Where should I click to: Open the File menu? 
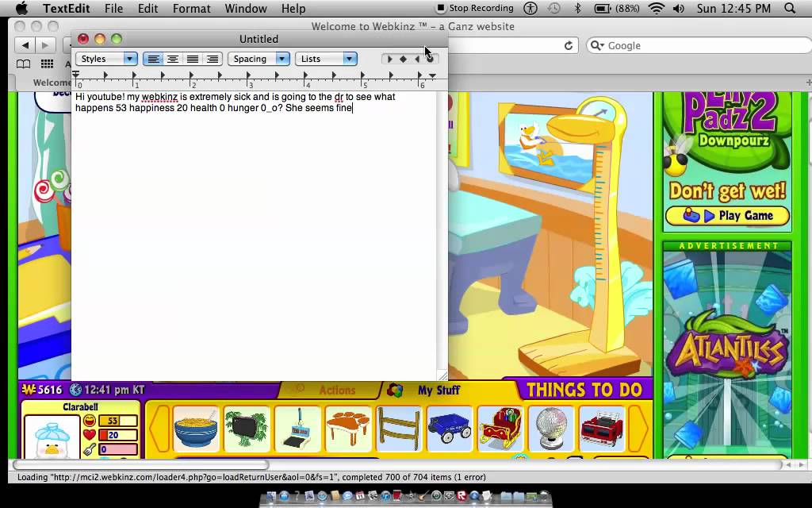click(113, 8)
